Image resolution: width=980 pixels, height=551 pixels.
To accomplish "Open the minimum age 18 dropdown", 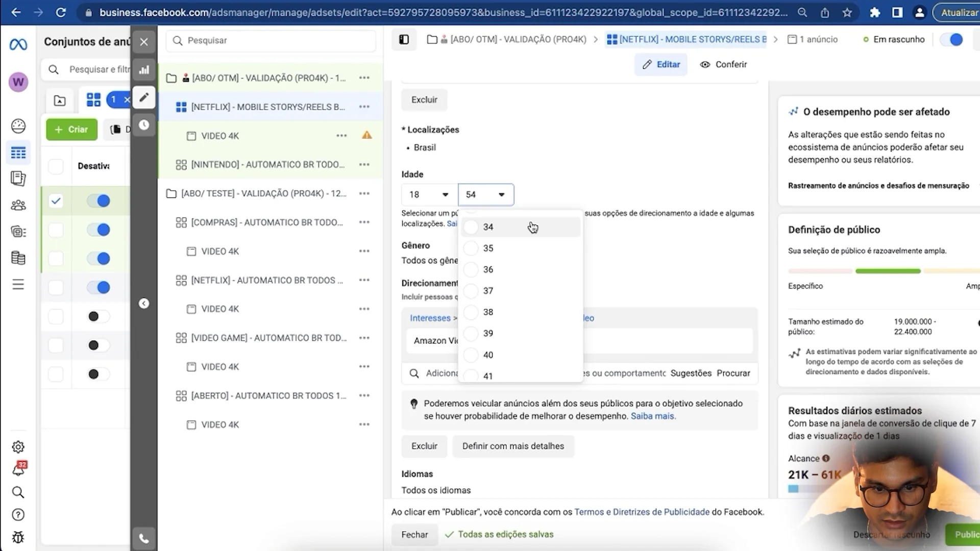I will tap(429, 194).
